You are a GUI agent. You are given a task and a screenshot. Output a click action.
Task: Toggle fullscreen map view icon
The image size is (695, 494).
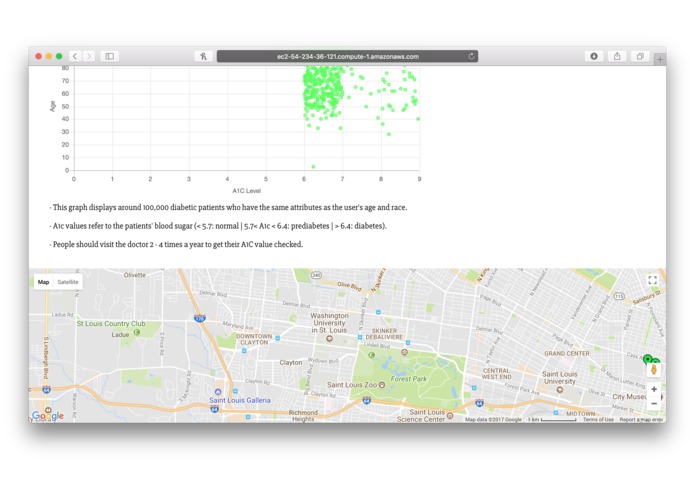pos(652,280)
